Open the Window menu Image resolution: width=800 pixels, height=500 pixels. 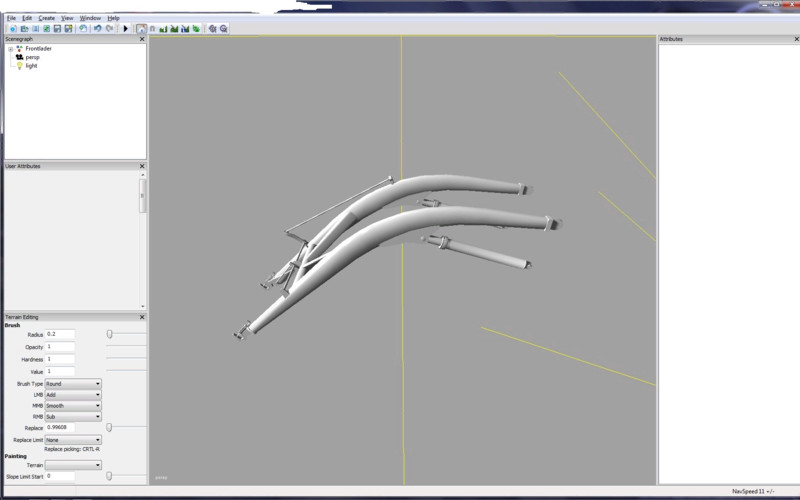(x=90, y=18)
